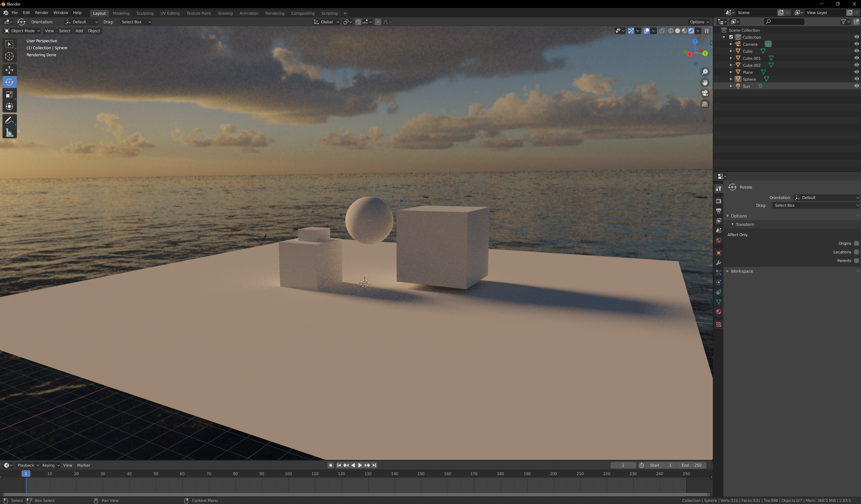Open the Material properties tab
Screen dimensions: 861x504
718,312
